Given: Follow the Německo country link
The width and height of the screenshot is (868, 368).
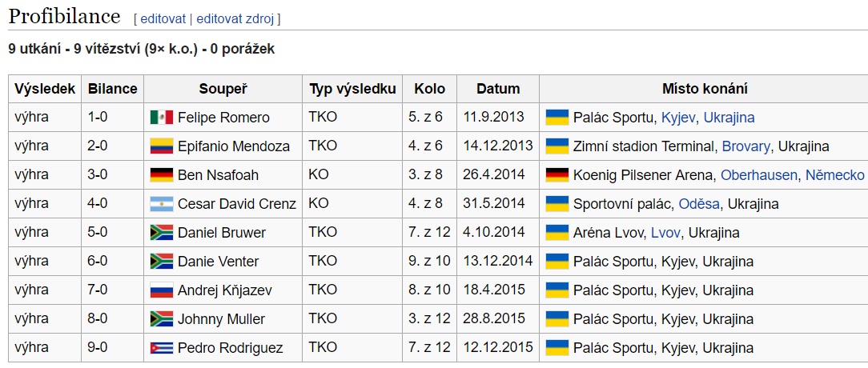Looking at the screenshot, I should pyautogui.click(x=835, y=175).
